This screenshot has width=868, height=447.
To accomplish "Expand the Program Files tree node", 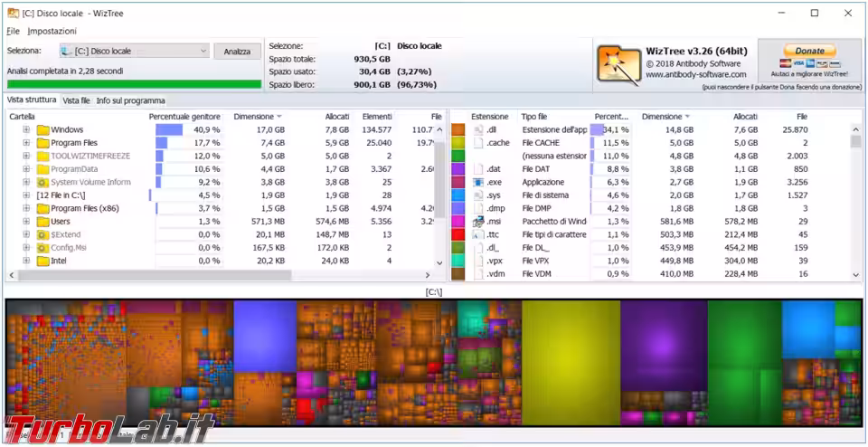I will 26,143.
